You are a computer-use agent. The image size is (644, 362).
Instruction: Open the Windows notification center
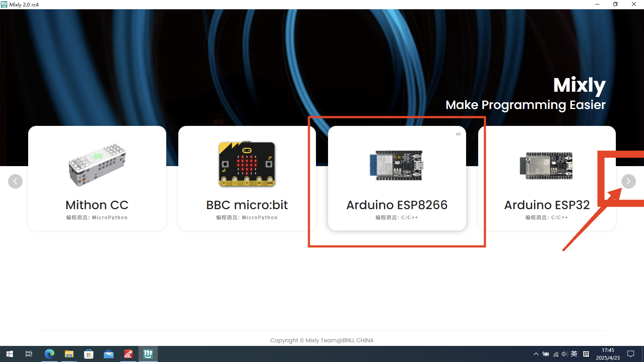[631, 354]
